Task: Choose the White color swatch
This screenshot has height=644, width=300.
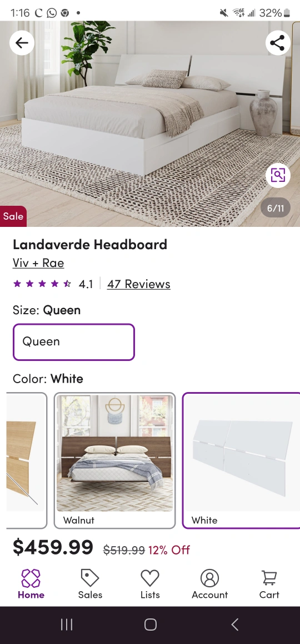Action: pos(241,460)
